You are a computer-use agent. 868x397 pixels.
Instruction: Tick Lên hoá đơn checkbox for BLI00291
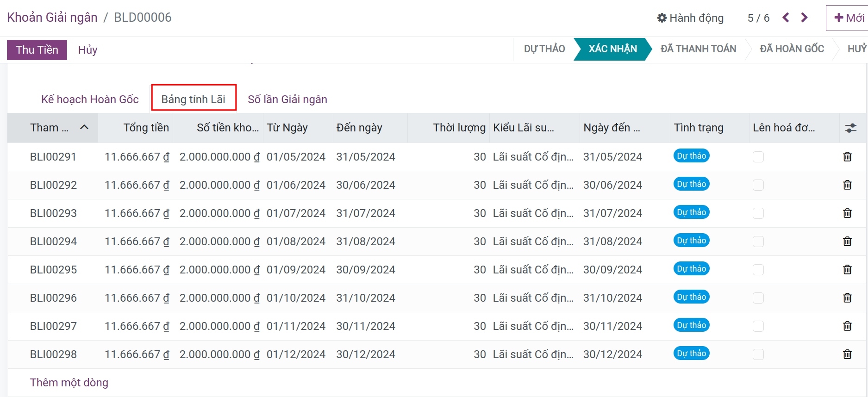pyautogui.click(x=758, y=157)
